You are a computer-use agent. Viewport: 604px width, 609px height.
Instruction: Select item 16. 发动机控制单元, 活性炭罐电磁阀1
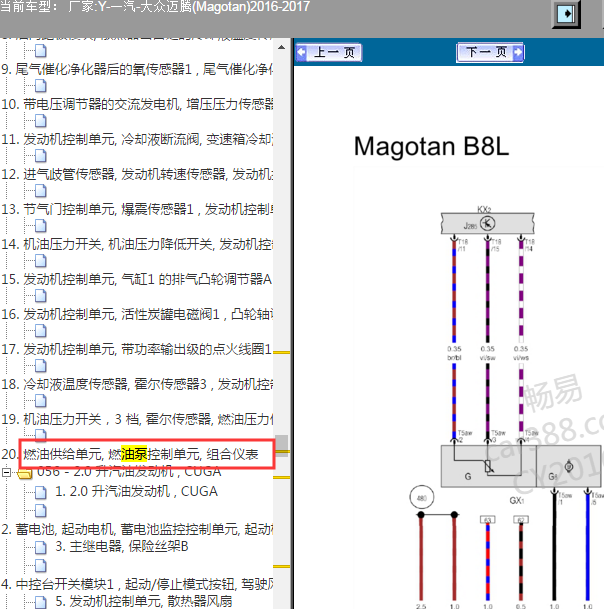137,314
